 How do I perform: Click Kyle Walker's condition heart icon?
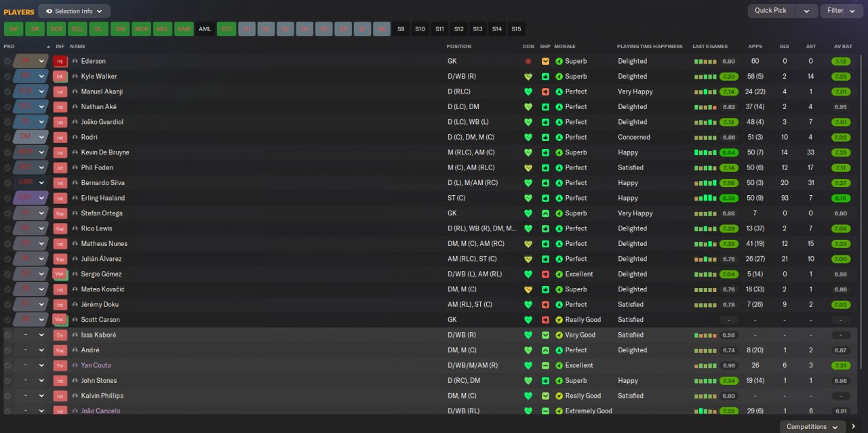(x=528, y=77)
